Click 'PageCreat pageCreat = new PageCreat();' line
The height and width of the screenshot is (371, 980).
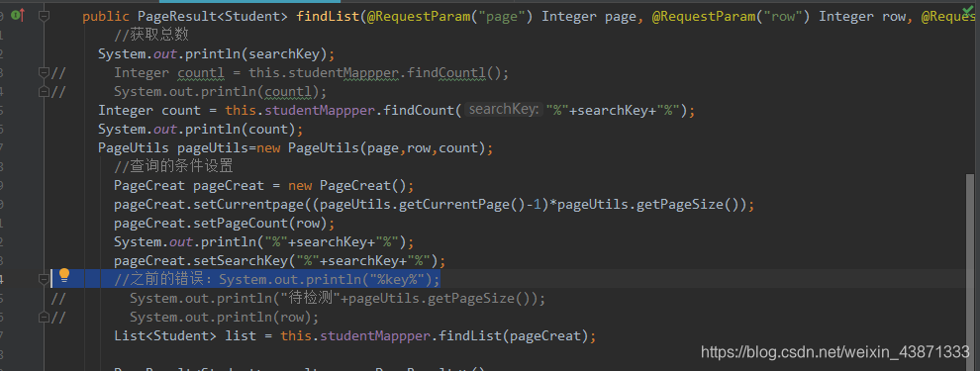pyautogui.click(x=263, y=186)
